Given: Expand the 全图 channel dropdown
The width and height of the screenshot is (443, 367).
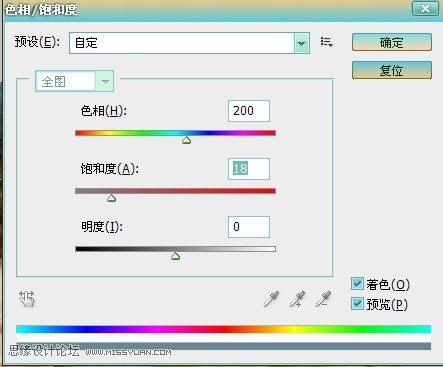Looking at the screenshot, I should (x=105, y=81).
